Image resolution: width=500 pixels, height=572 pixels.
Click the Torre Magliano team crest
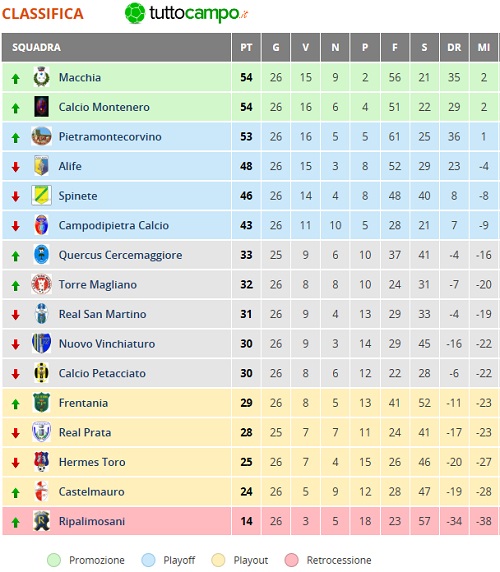coord(41,284)
